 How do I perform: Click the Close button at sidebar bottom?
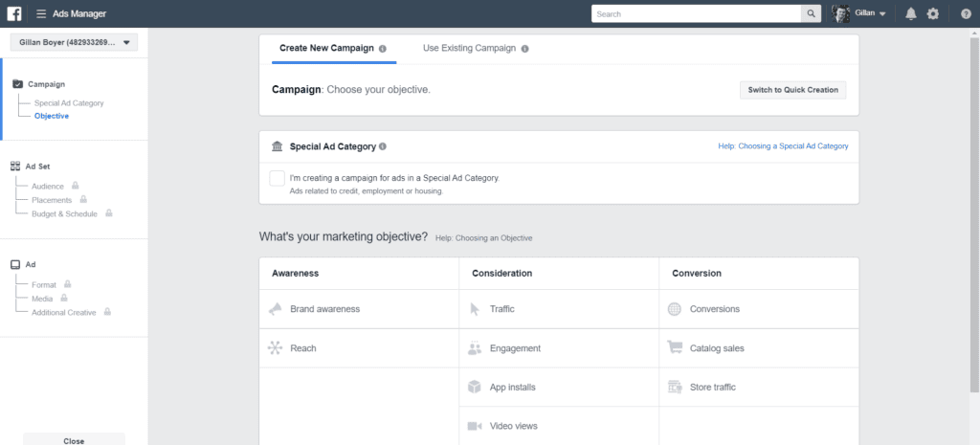pos(74,440)
